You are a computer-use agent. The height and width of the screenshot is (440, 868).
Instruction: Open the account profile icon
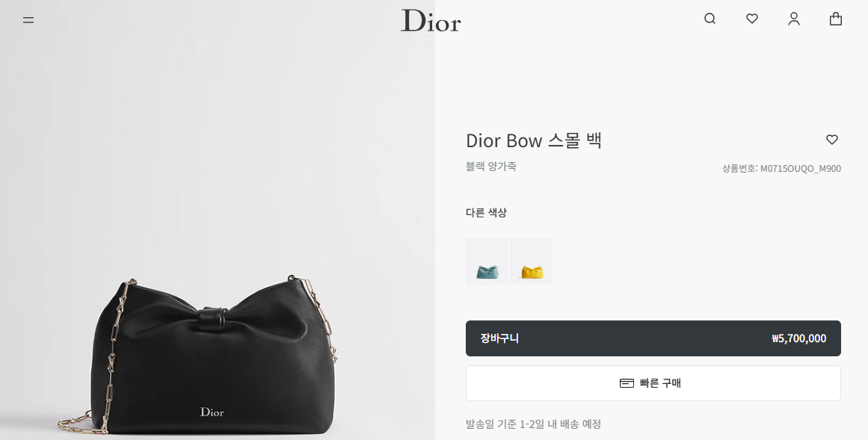click(794, 19)
